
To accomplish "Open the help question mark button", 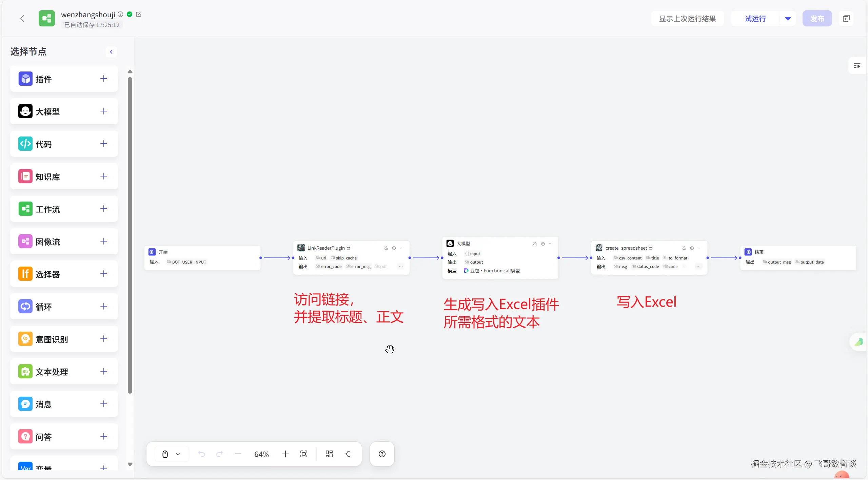I will [x=382, y=454].
